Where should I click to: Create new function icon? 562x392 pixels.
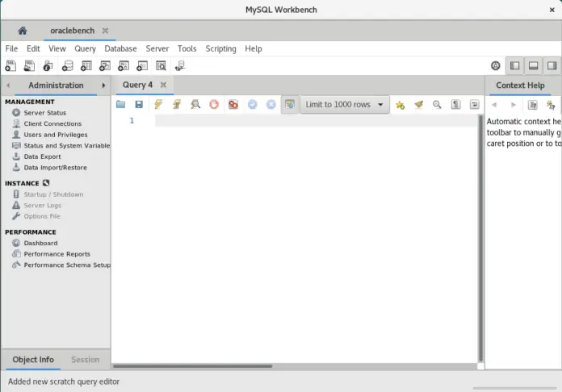142,66
